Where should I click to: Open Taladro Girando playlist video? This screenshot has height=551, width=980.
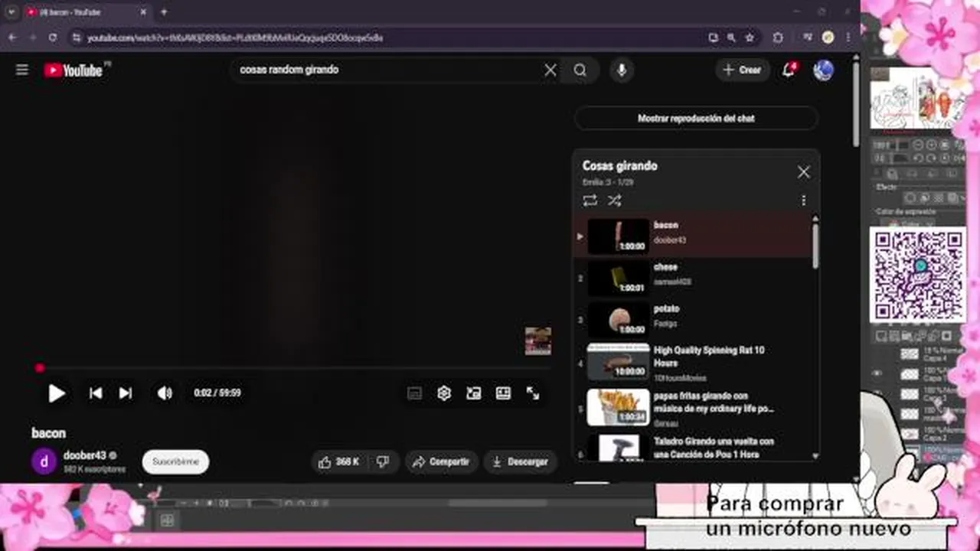pyautogui.click(x=692, y=447)
